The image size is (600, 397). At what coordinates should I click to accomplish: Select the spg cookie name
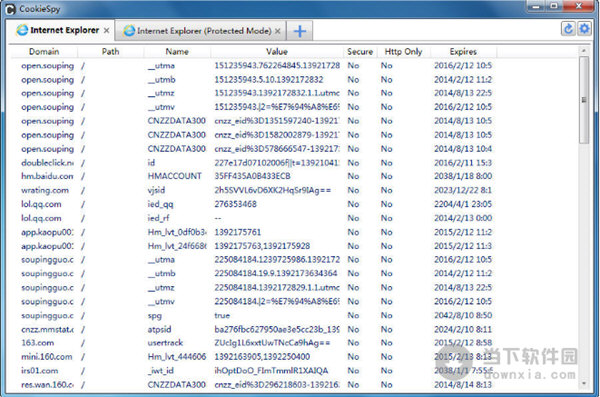[x=155, y=316]
